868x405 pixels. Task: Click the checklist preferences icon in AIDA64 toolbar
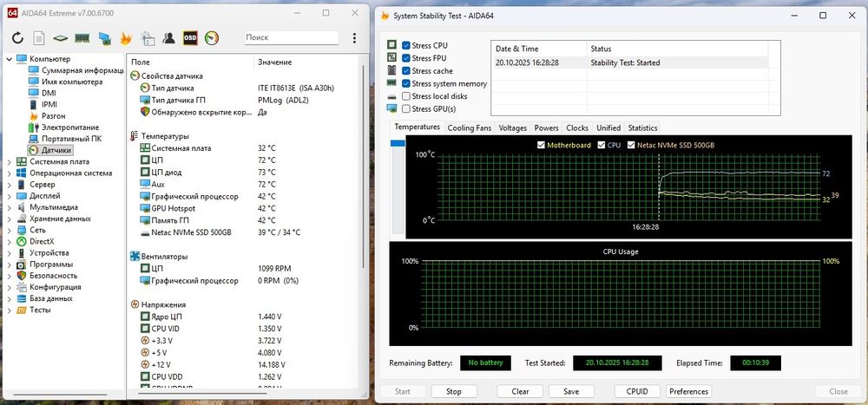148,37
